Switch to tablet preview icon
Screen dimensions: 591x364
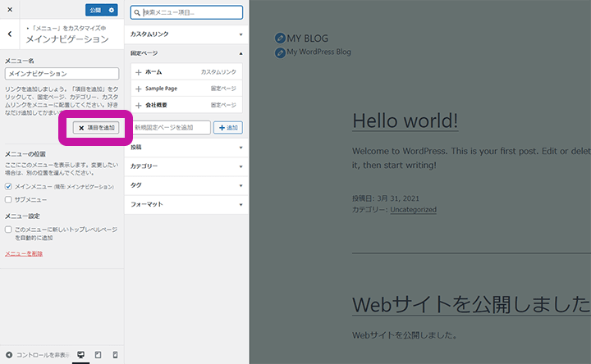[x=98, y=355]
